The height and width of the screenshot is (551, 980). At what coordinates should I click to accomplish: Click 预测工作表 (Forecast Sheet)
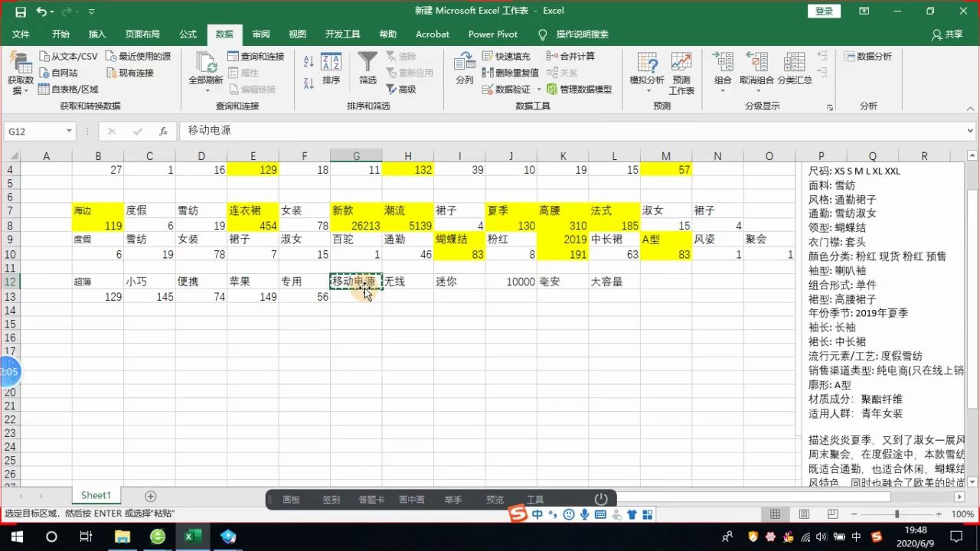[681, 72]
